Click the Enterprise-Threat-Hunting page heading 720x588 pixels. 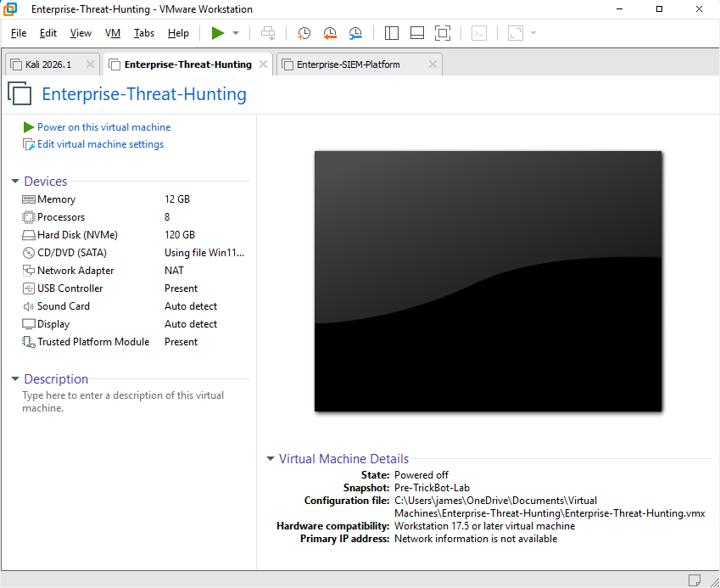pyautogui.click(x=144, y=94)
